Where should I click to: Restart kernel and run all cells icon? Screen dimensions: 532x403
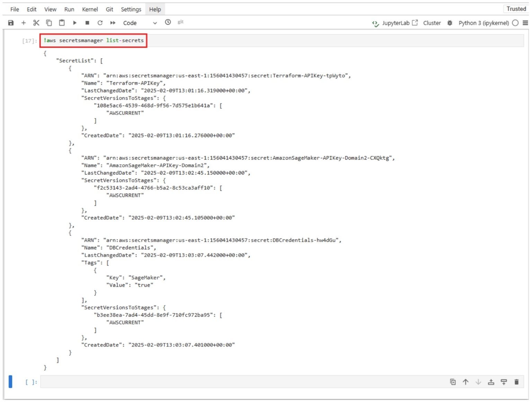click(x=113, y=23)
